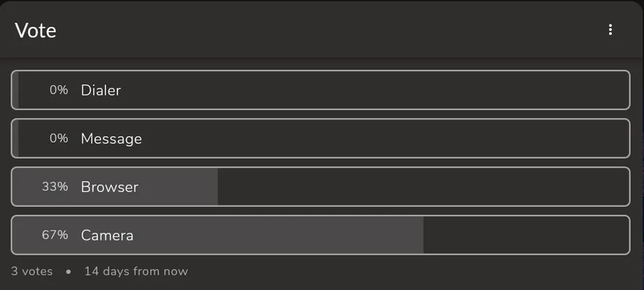
Task: Click the Browser text label
Action: 109,187
